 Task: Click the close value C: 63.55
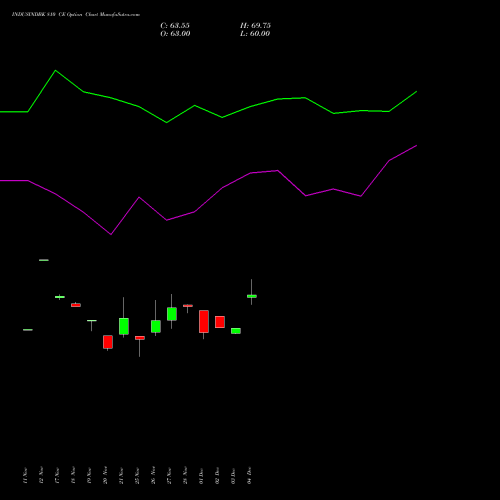pyautogui.click(x=175, y=26)
